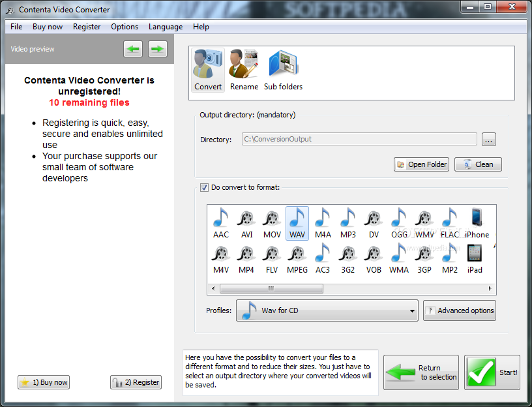Image resolution: width=532 pixels, height=407 pixels.
Task: Choose the FLAC audio format
Action: [x=450, y=223]
